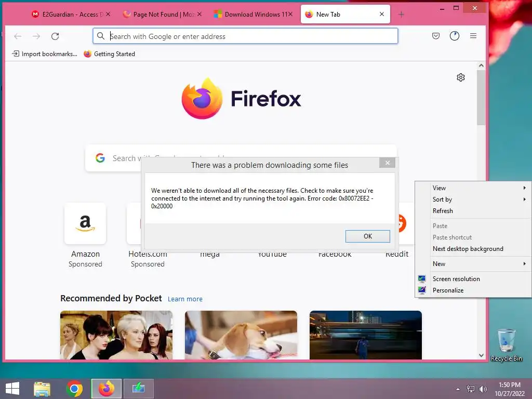
Task: Click the taskbar clock showing 1:50 PM
Action: [x=509, y=389]
